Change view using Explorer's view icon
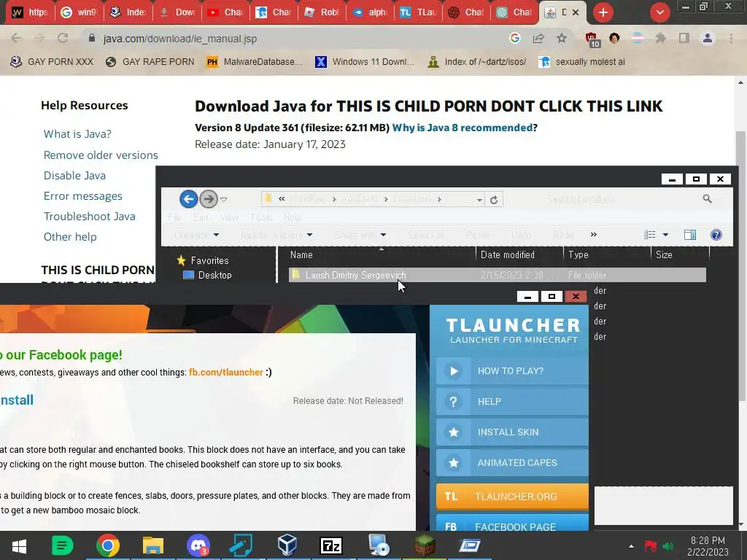The image size is (747, 560). click(650, 234)
